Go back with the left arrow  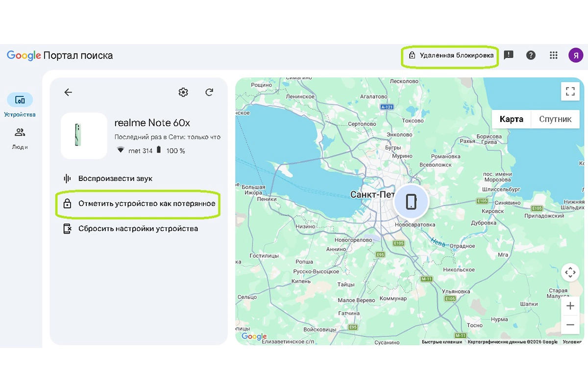pos(68,92)
